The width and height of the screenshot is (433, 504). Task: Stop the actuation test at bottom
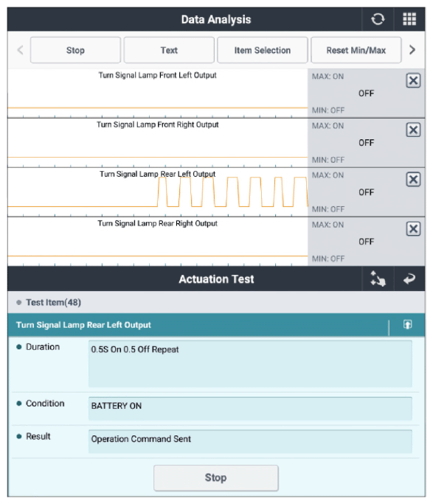coord(216,477)
